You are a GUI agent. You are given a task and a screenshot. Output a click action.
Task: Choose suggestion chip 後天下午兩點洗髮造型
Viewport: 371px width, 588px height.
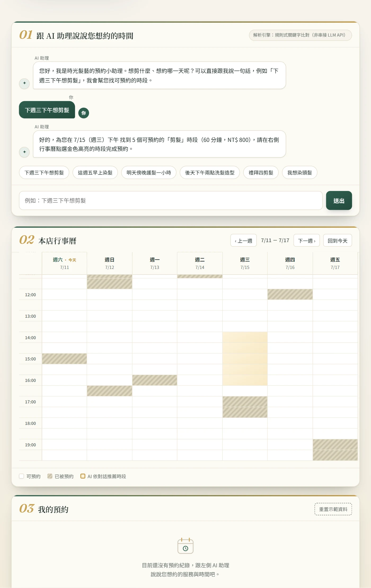point(210,173)
